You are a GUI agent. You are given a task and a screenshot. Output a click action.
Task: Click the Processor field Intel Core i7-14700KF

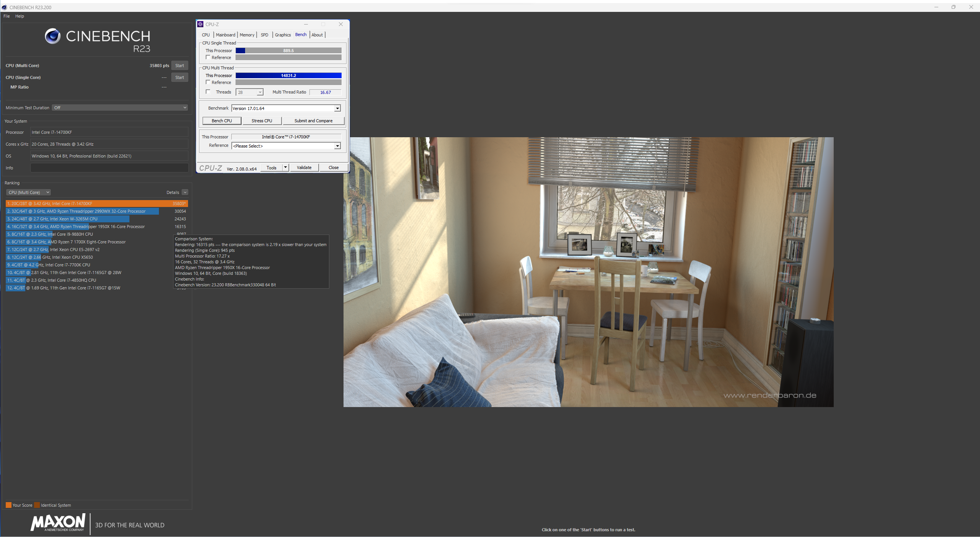pos(109,132)
